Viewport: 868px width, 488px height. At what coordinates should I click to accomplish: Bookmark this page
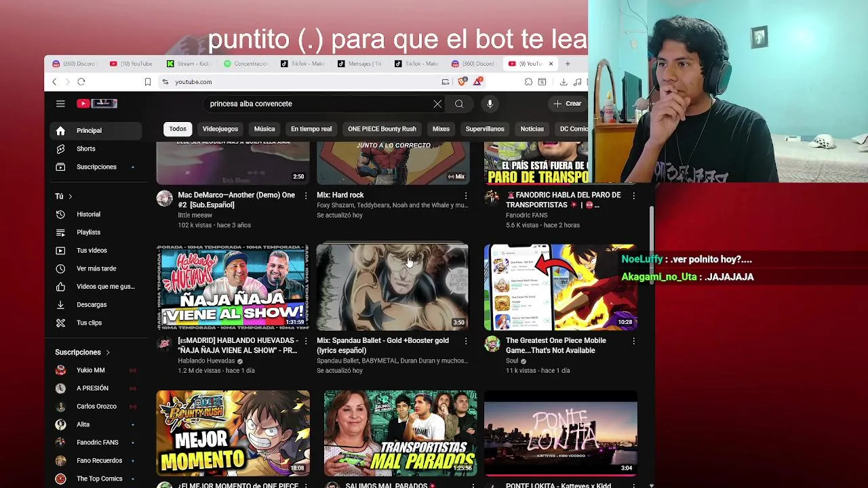147,82
